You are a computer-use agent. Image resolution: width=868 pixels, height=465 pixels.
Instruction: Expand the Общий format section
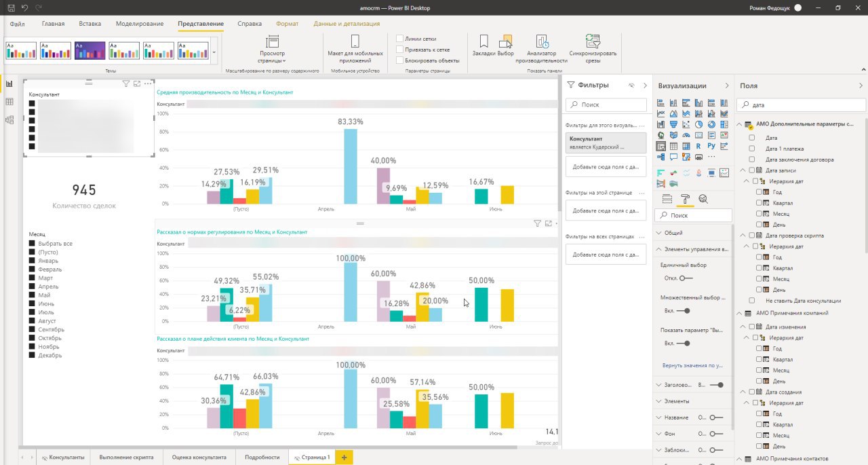(x=693, y=232)
